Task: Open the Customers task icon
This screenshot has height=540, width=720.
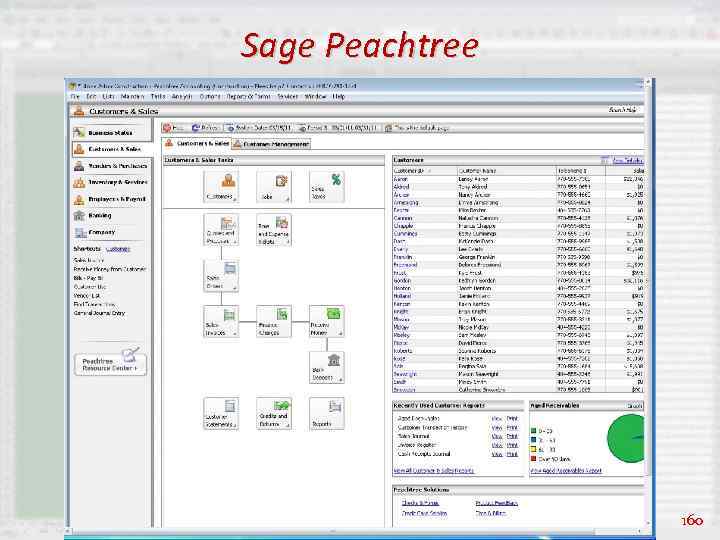Action: click(221, 186)
